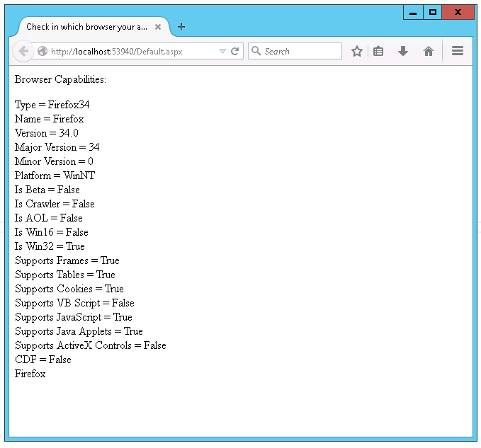Click the 'Supports Frames = True' line

67,260
